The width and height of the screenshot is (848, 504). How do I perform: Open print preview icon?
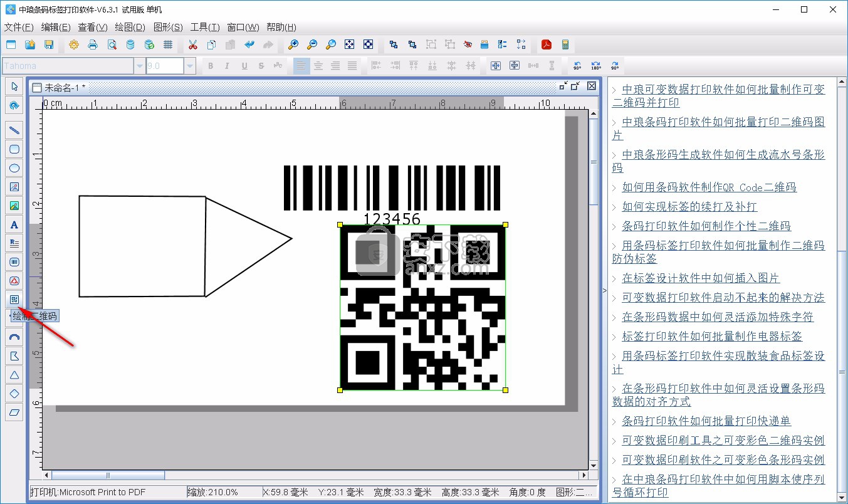[112, 45]
